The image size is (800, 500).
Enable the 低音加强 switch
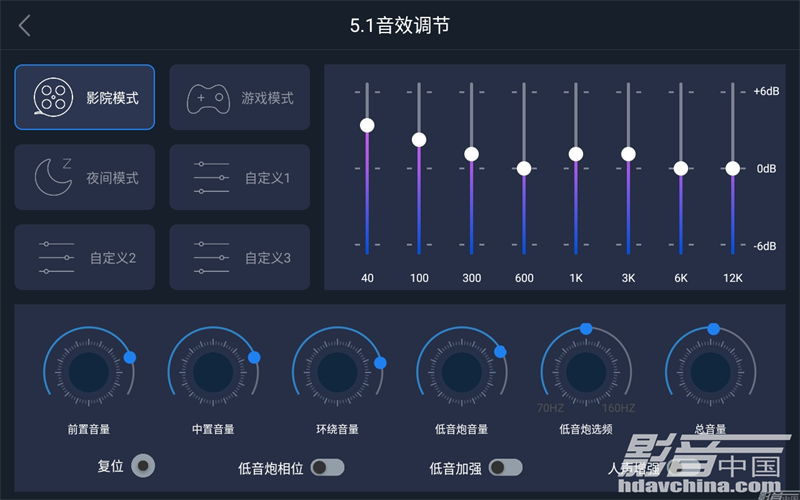pyautogui.click(x=506, y=467)
